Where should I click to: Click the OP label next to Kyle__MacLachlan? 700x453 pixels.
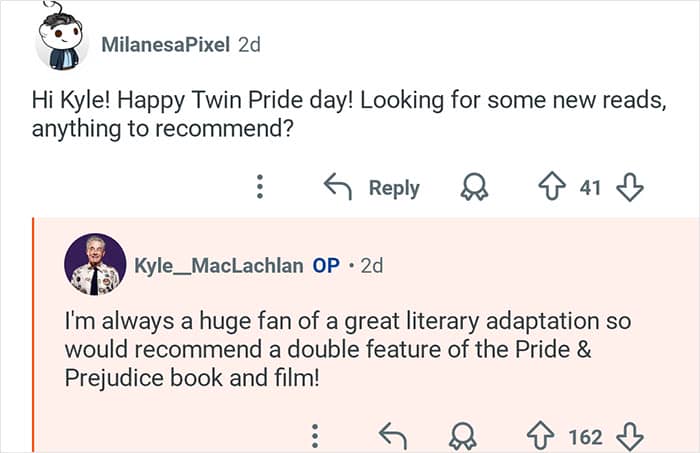326,266
